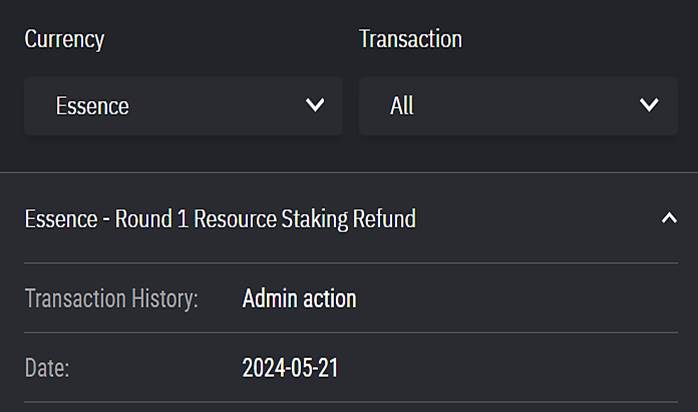Select the "Essence" text in the currency selector
Image resolution: width=698 pixels, height=412 pixels.
[x=92, y=106]
